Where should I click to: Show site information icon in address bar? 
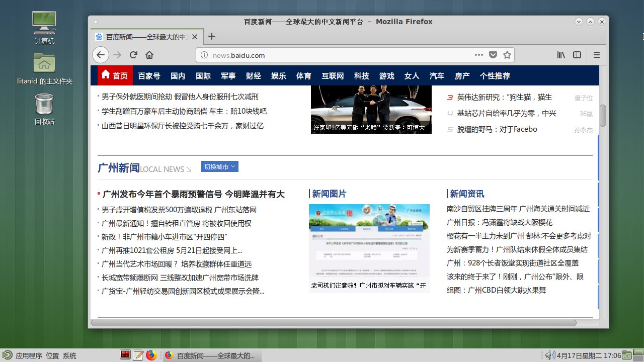204,55
